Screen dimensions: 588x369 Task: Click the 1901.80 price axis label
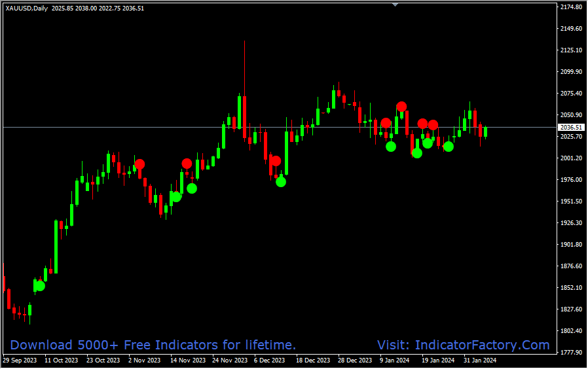tap(571, 245)
